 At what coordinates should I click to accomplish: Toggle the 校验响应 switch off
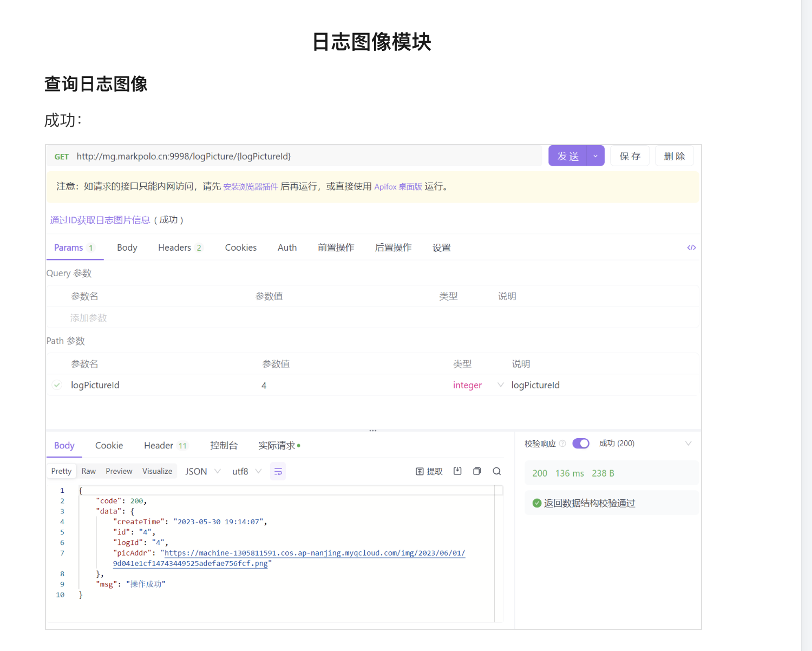point(580,444)
